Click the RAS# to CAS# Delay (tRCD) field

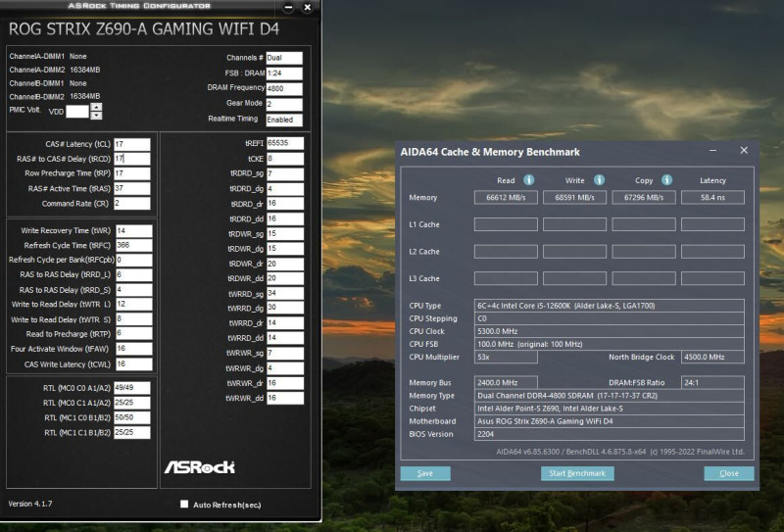click(x=132, y=159)
